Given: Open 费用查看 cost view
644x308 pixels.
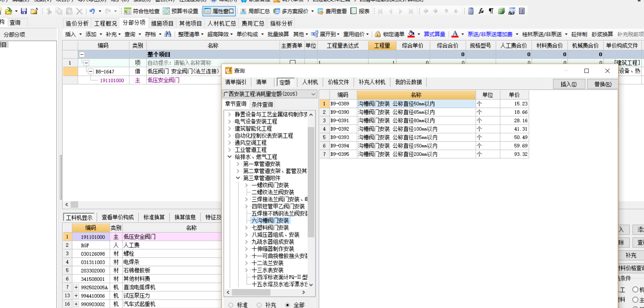Looking at the screenshot, I should click(x=332, y=11).
